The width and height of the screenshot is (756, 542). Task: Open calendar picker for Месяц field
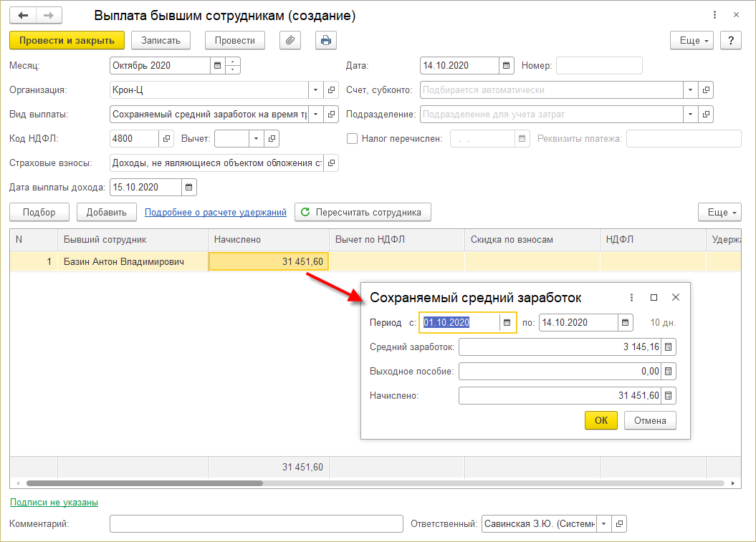click(217, 66)
